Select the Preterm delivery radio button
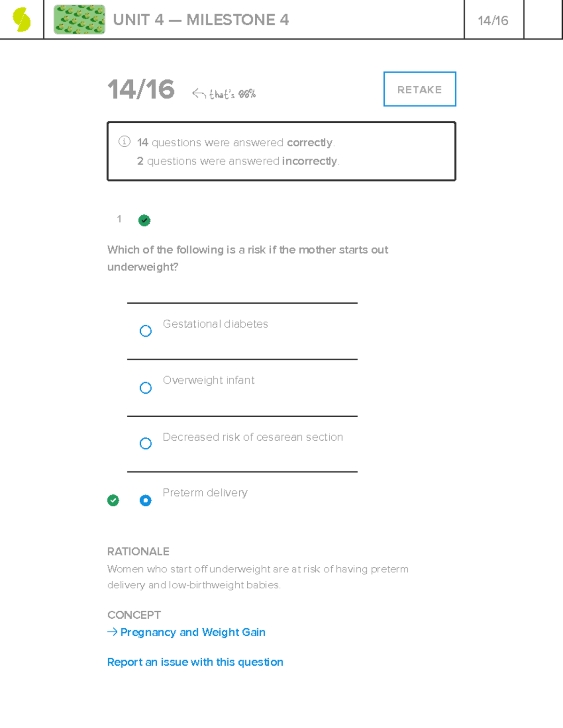563x728 pixels. [146, 501]
